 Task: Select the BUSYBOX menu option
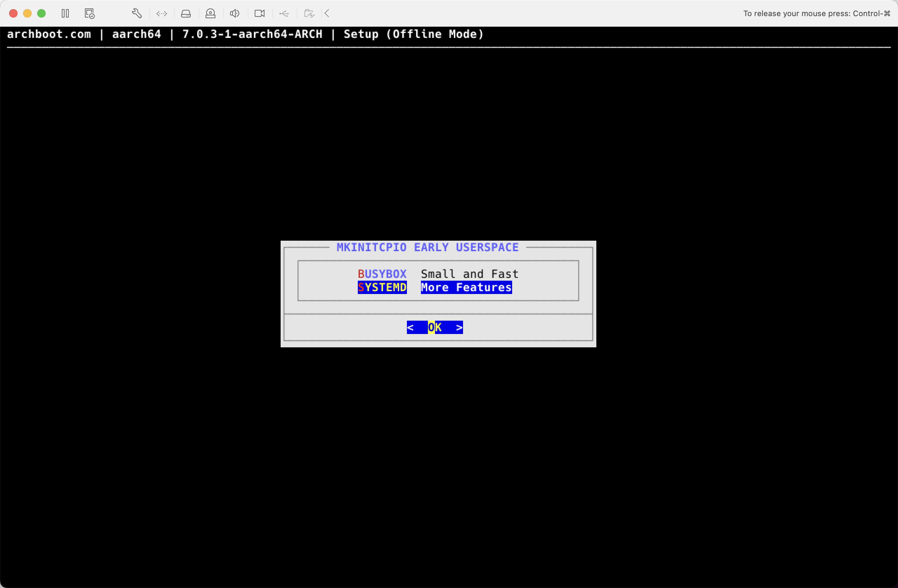[x=382, y=274]
